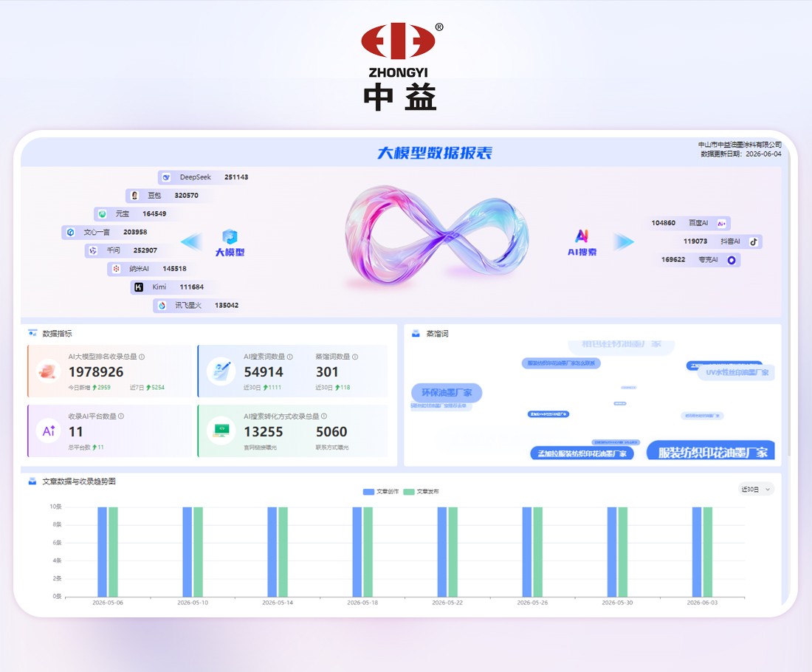
Task: Click the 蒸馏词 panel header icon
Action: (x=416, y=333)
